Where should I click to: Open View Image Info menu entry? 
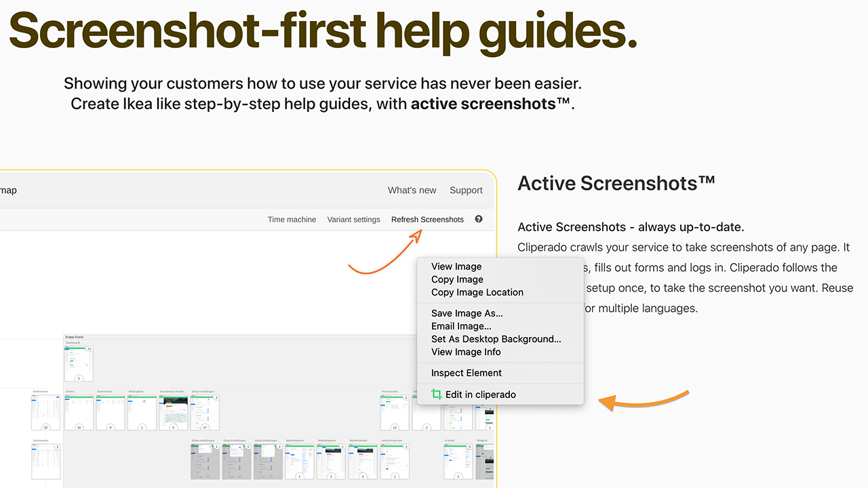pyautogui.click(x=466, y=352)
